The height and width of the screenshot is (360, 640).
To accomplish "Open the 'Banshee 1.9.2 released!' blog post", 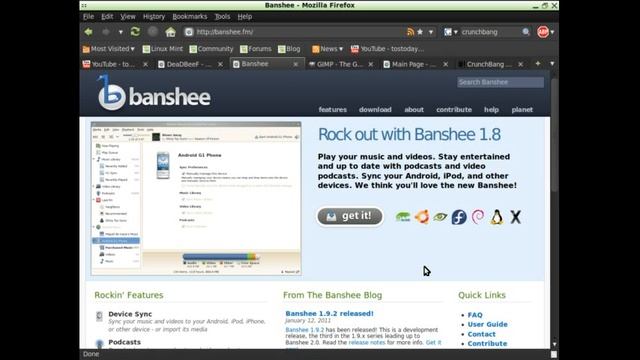I will pos(329,313).
